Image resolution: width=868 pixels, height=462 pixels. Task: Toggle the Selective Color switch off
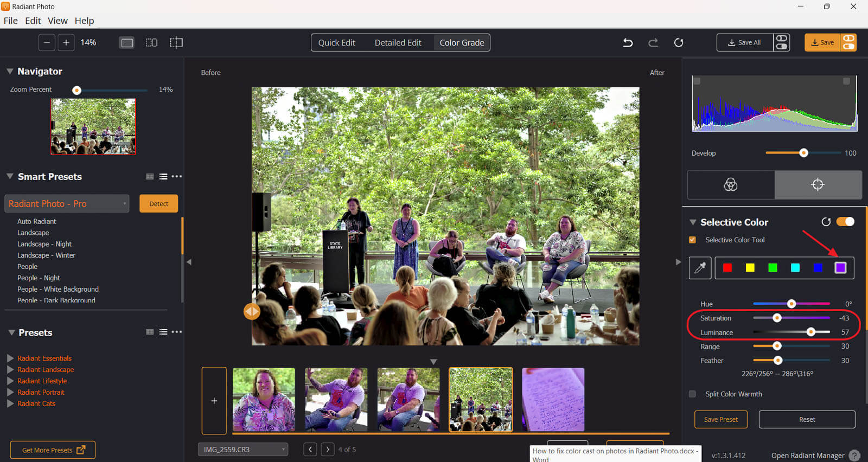845,222
